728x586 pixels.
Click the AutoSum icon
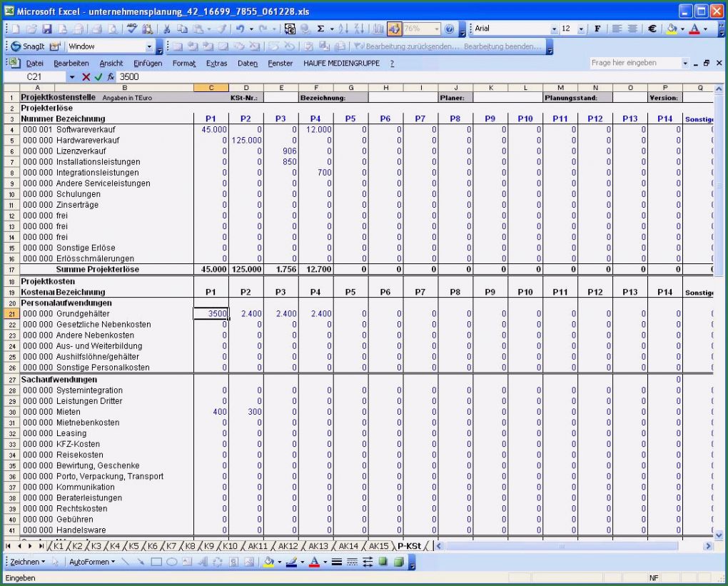click(x=320, y=29)
